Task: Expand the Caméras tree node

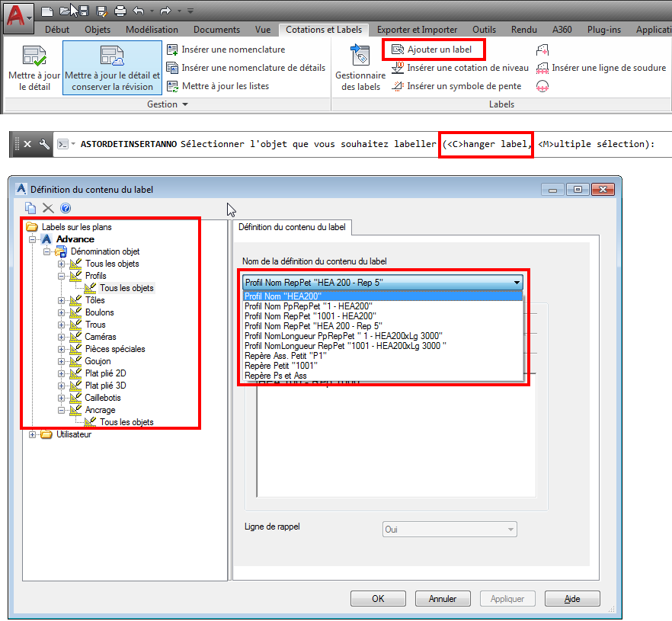Action: [x=61, y=337]
